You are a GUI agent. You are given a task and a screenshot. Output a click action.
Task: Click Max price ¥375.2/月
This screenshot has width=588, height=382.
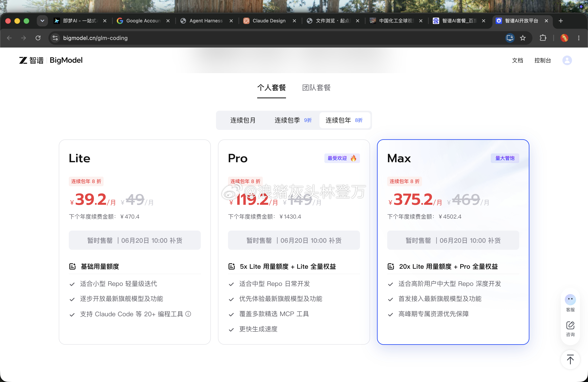415,200
